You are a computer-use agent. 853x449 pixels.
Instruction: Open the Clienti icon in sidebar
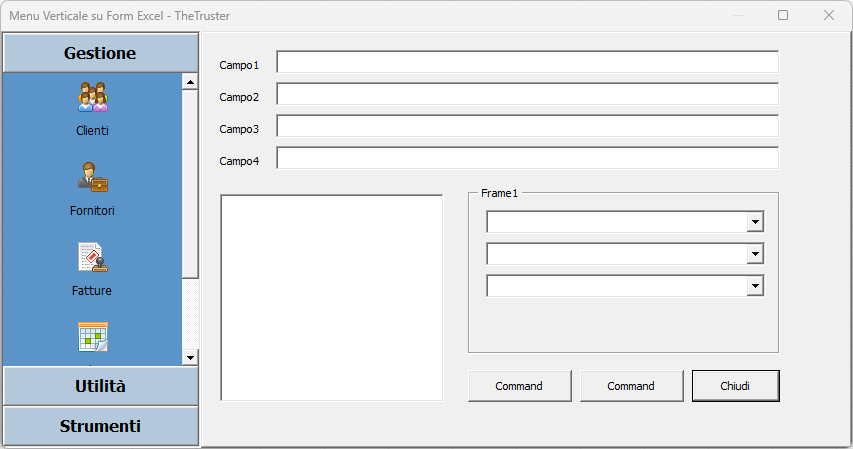point(92,98)
